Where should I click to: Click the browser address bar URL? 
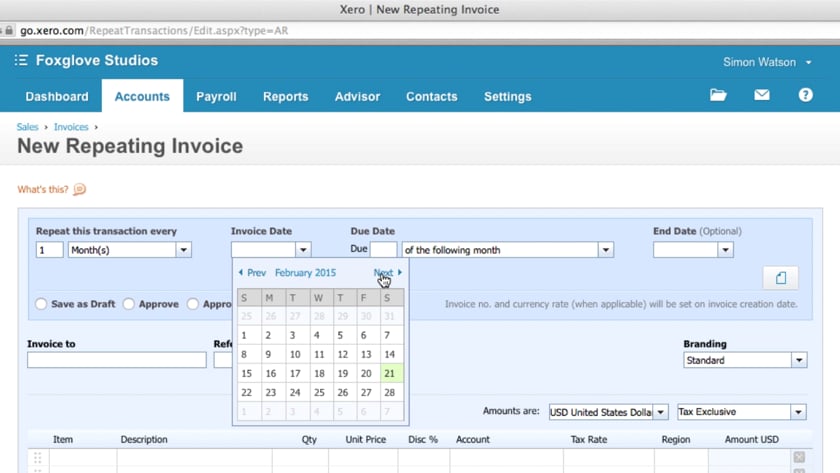[x=154, y=31]
